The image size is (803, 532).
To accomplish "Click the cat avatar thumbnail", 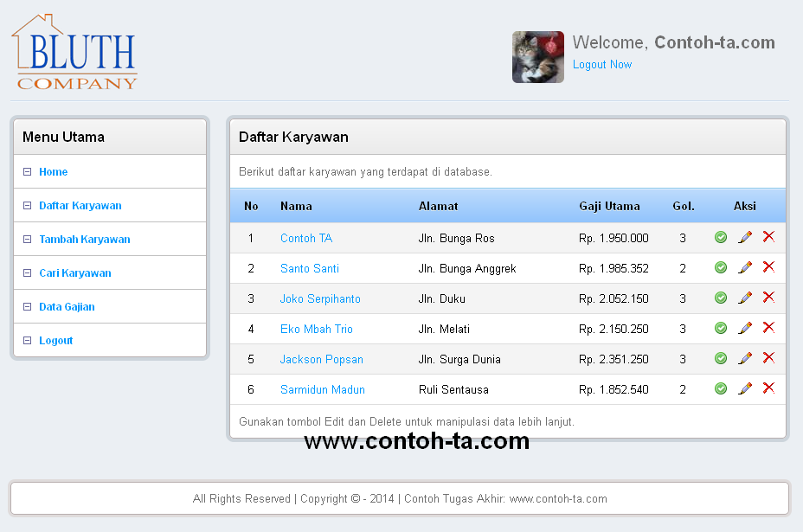I will pos(537,57).
